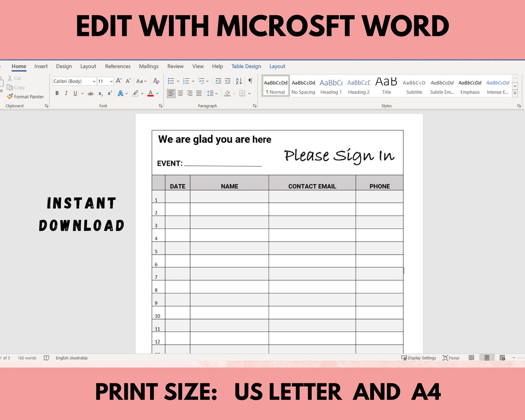Open the Mailings ribbon tab

[x=148, y=66]
